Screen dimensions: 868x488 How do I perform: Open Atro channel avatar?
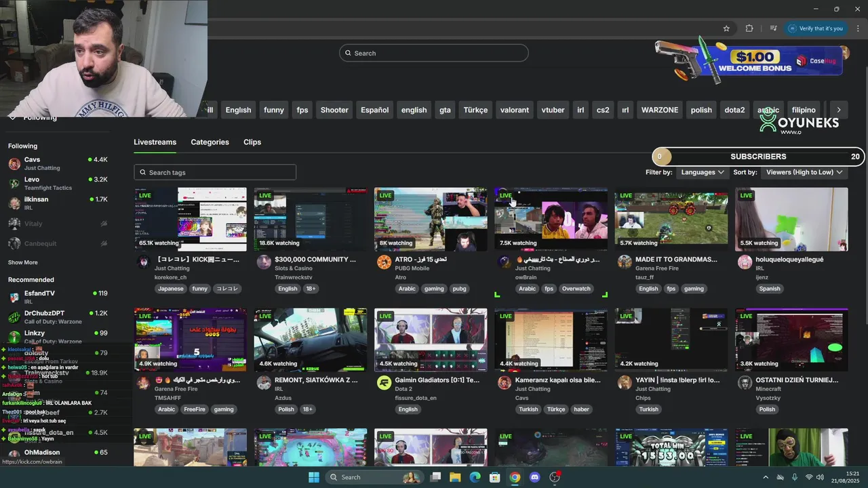[x=384, y=262]
